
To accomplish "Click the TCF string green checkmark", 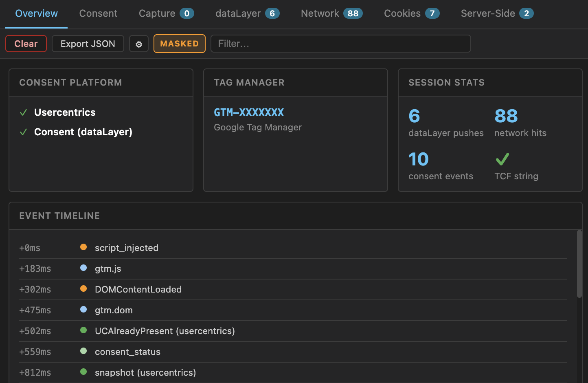I will point(502,159).
